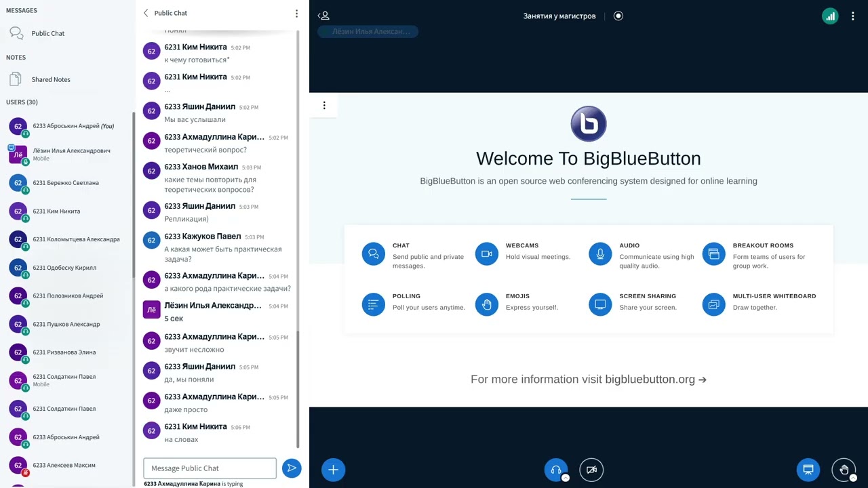The width and height of the screenshot is (868, 488).
Task: Click the chat message "звучит несложно"
Action: [x=194, y=350]
